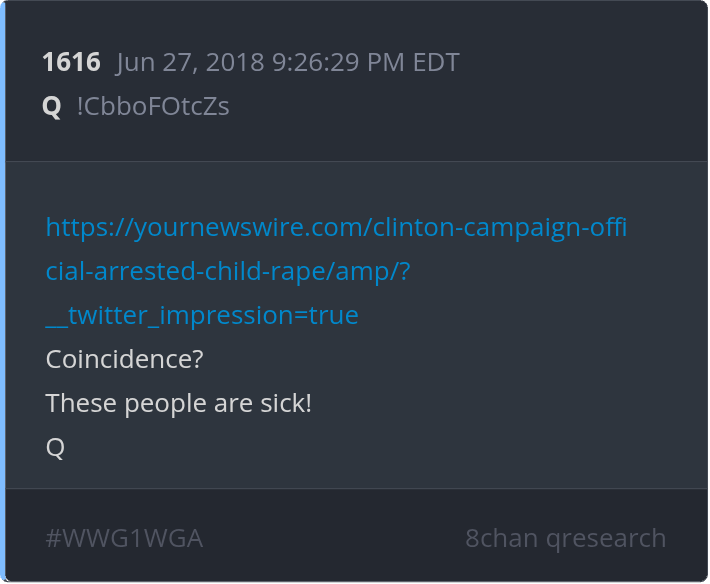Click post number 1616
This screenshot has width=710, height=584.
click(x=71, y=62)
